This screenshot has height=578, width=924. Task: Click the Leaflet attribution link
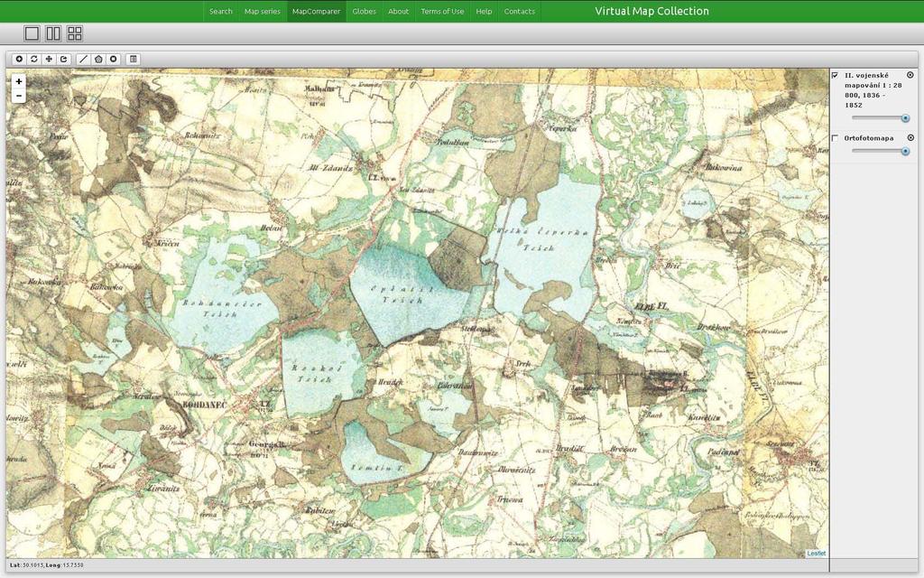tap(816, 554)
